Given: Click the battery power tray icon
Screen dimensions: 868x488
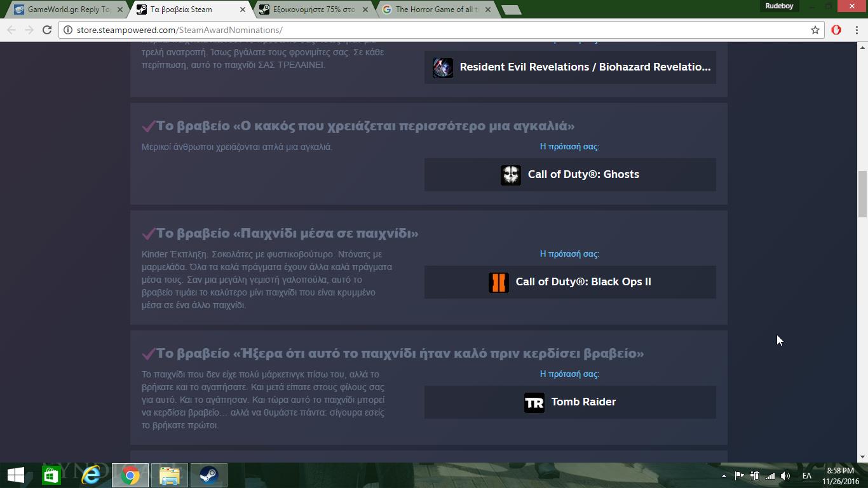Looking at the screenshot, I should click(755, 476).
